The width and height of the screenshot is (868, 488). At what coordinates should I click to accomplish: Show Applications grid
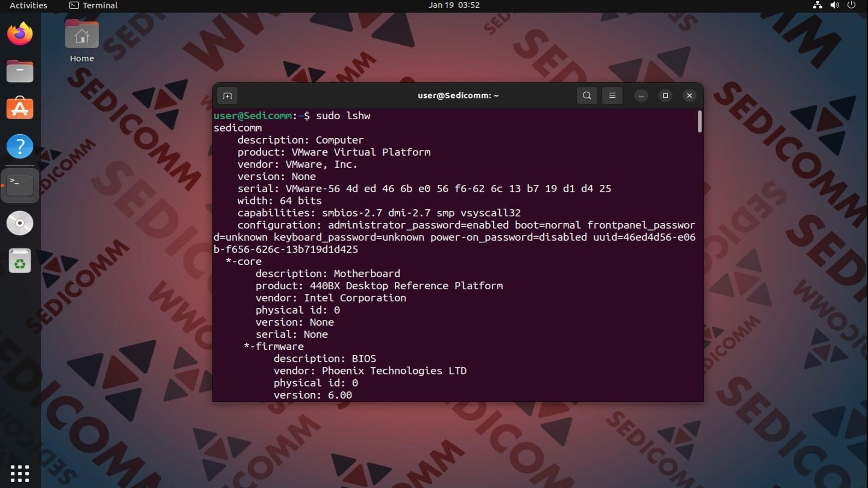click(20, 473)
